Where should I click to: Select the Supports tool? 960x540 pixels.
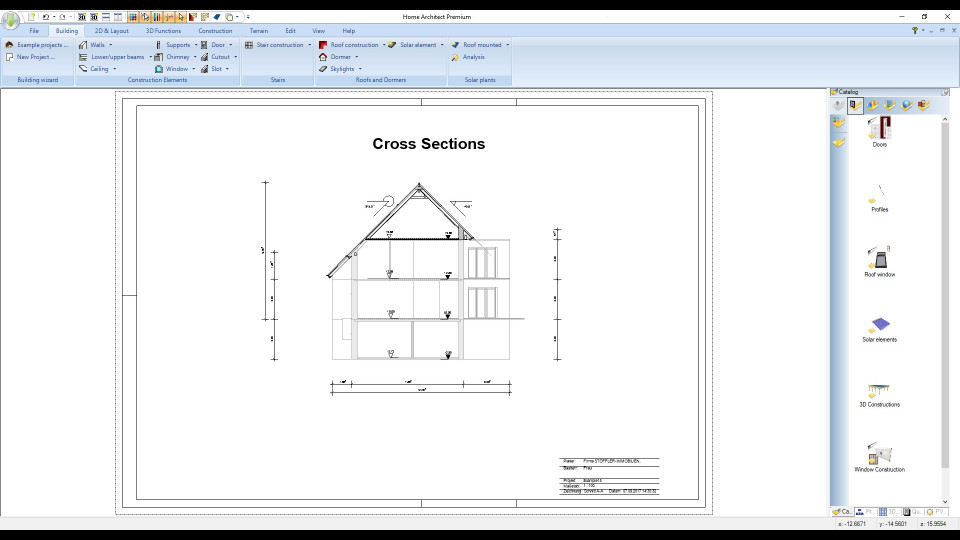(x=173, y=45)
